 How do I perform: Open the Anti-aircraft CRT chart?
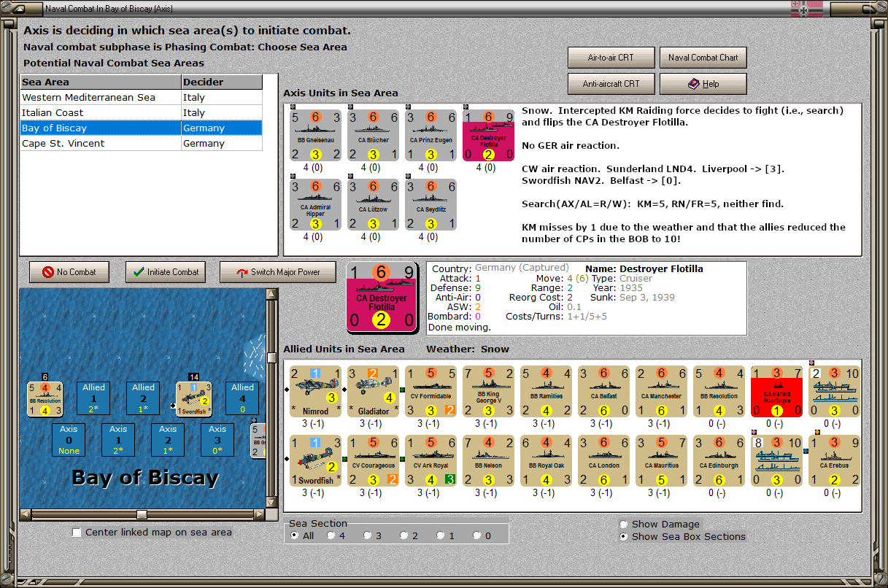[611, 84]
